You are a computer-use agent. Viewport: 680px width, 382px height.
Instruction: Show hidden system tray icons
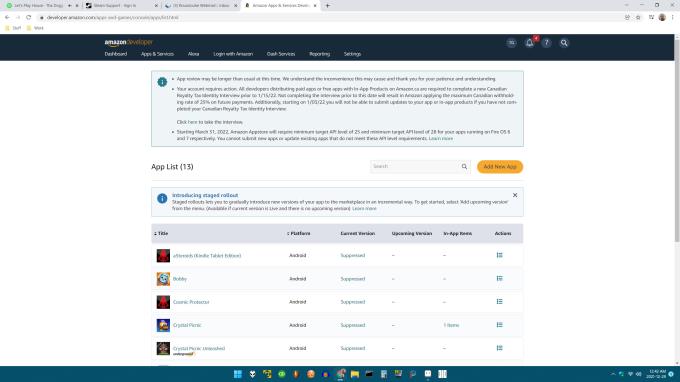pos(613,374)
